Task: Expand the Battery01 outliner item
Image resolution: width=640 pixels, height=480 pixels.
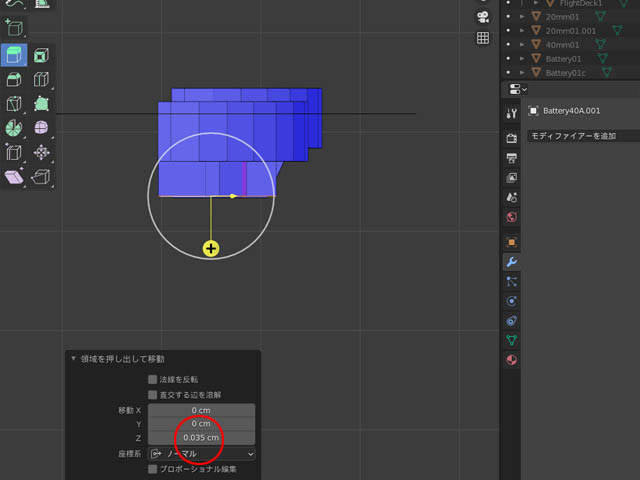Action: 522,59
